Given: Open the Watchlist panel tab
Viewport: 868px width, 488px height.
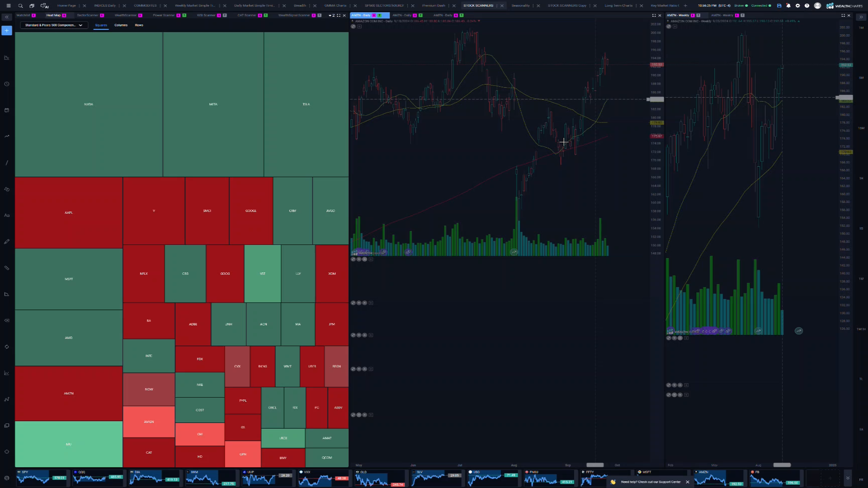Looking at the screenshot, I should point(23,15).
